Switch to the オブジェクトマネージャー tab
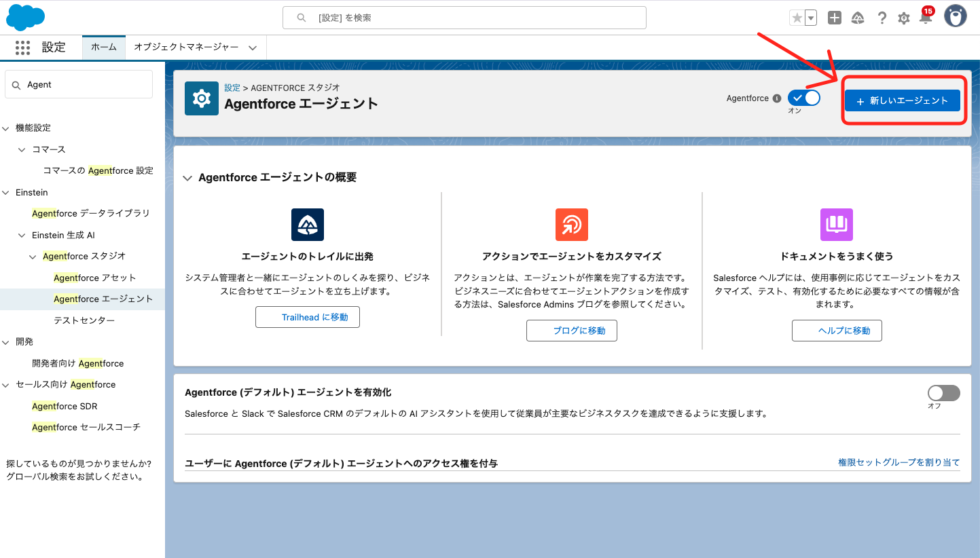The image size is (980, 558). click(186, 48)
